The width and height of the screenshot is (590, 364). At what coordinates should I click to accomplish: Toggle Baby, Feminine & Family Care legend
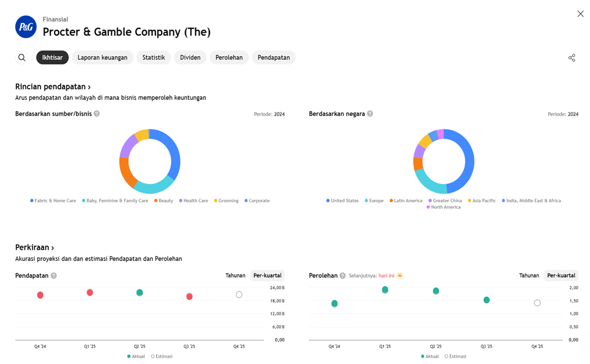(x=115, y=201)
